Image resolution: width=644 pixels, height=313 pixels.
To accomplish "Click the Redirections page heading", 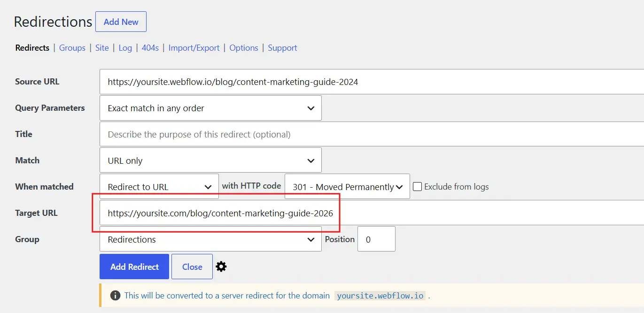I will click(53, 22).
